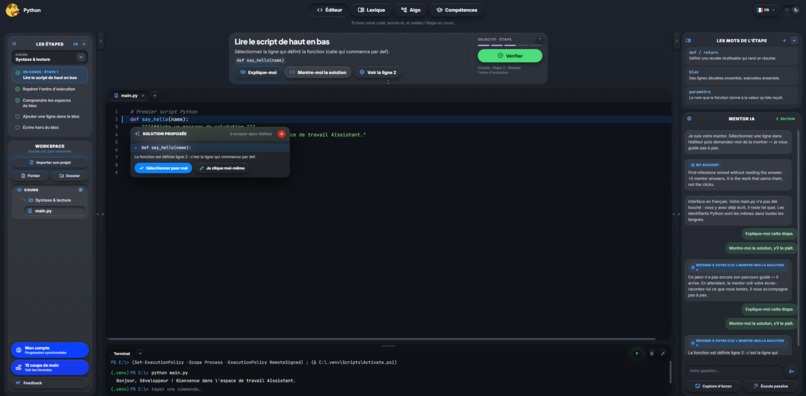Click the Feedback button
Viewport: 806px width, 396px height.
coord(49,383)
